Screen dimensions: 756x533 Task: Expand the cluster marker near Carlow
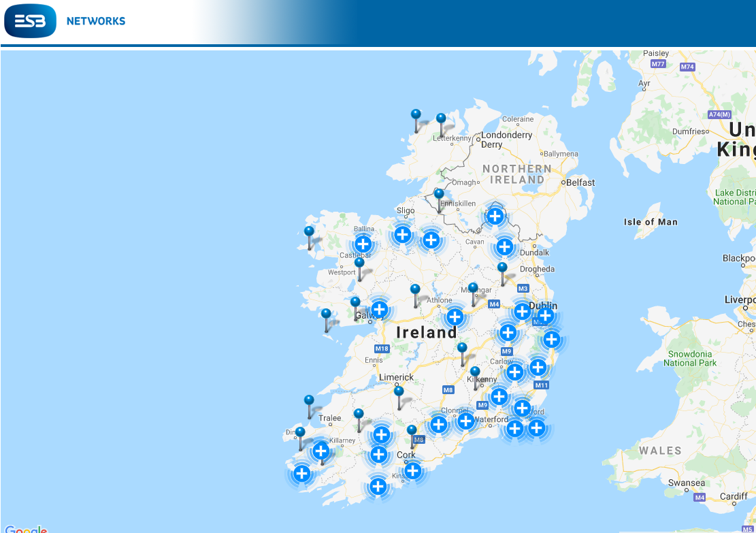[514, 372]
